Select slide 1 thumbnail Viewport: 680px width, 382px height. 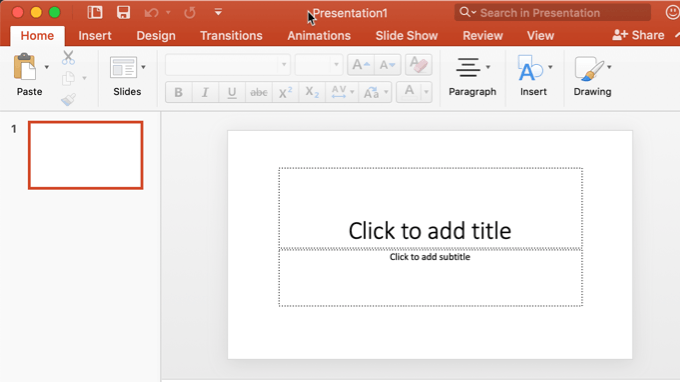click(85, 155)
